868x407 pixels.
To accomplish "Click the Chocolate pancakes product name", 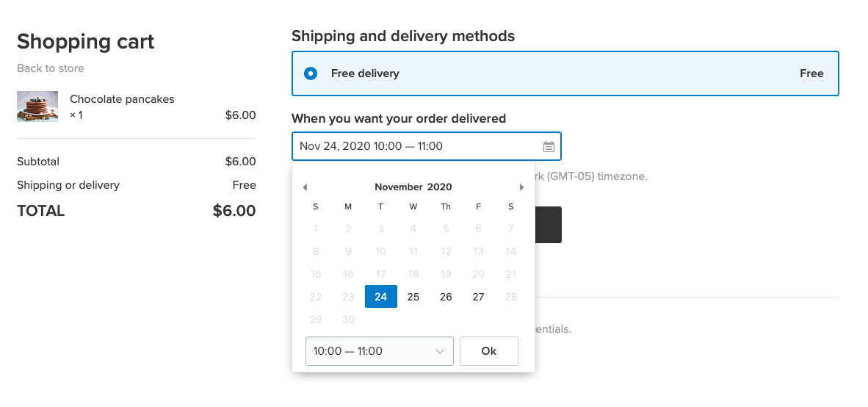I will coord(122,99).
